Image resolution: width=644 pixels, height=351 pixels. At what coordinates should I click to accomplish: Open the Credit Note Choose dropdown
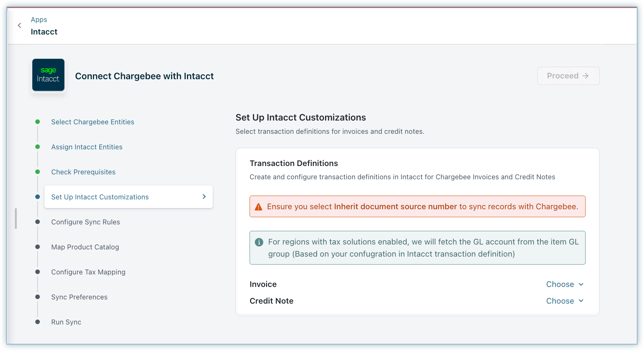(564, 301)
